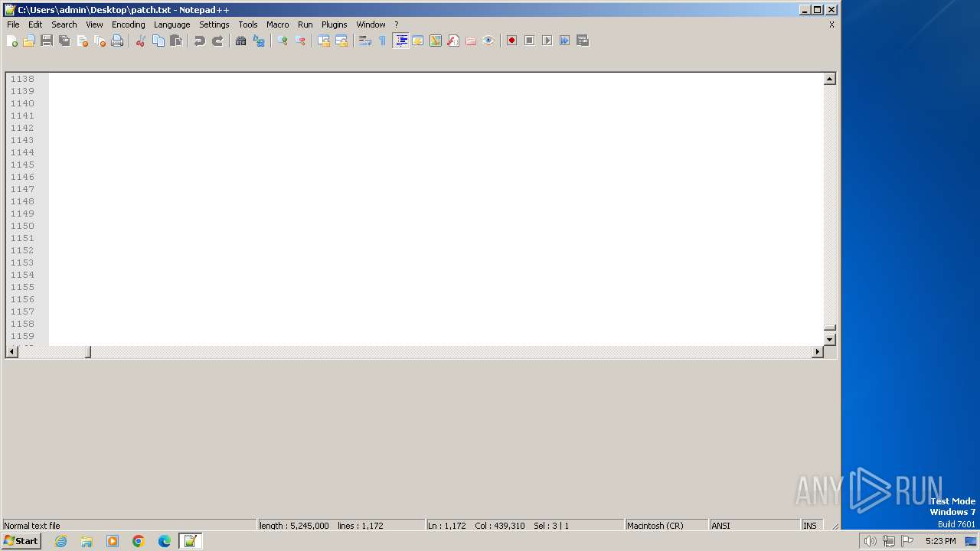Image resolution: width=980 pixels, height=551 pixels.
Task: Click line number 1150 in margin
Action: pos(22,226)
